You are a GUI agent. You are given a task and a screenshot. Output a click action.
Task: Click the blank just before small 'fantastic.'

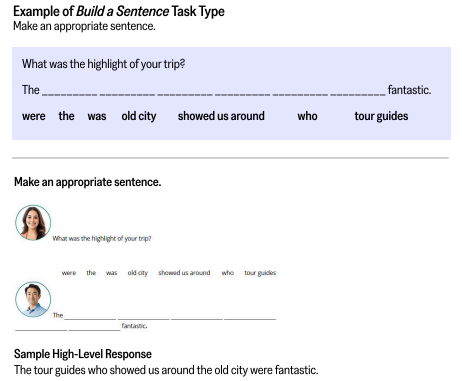click(94, 327)
